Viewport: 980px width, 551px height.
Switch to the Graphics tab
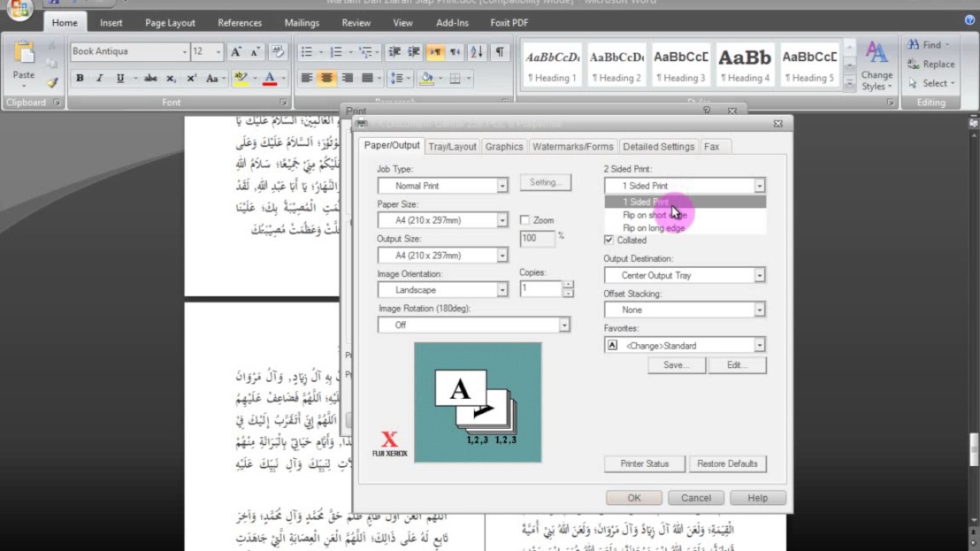tap(504, 146)
